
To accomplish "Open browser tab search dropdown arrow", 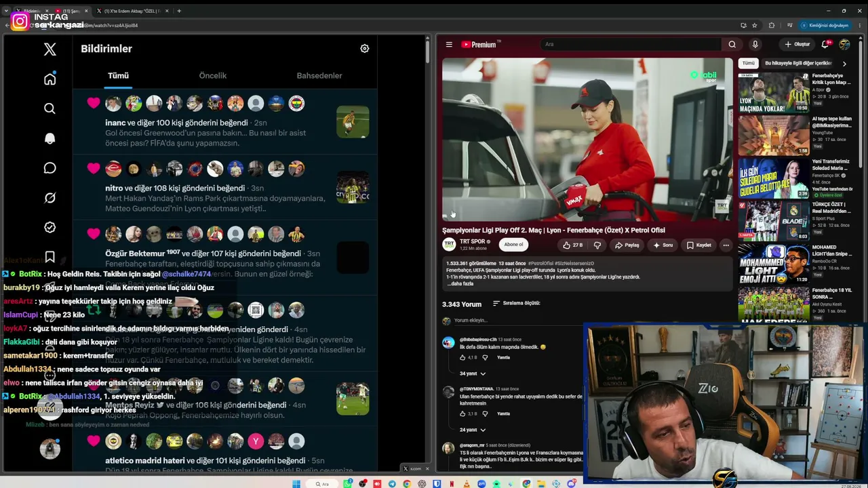I will tap(7, 11).
